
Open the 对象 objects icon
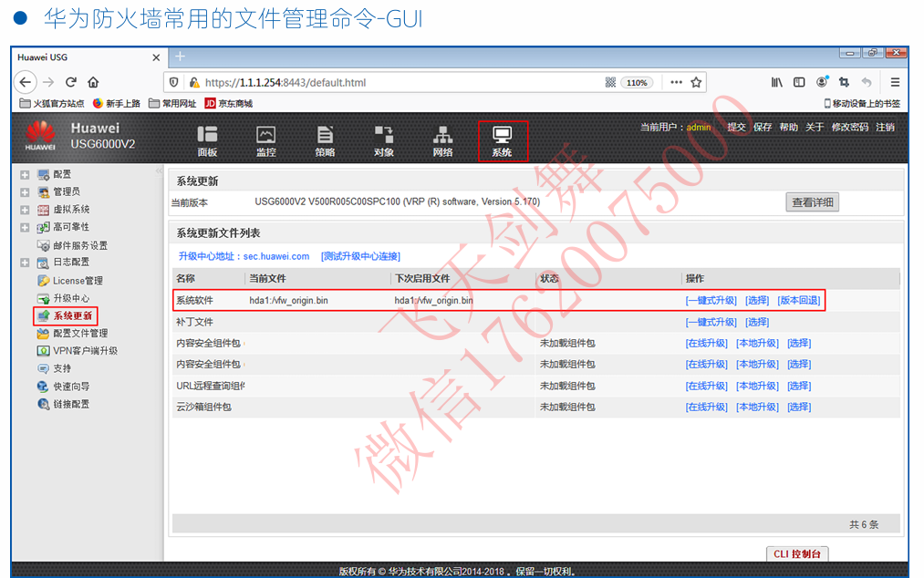coord(384,140)
